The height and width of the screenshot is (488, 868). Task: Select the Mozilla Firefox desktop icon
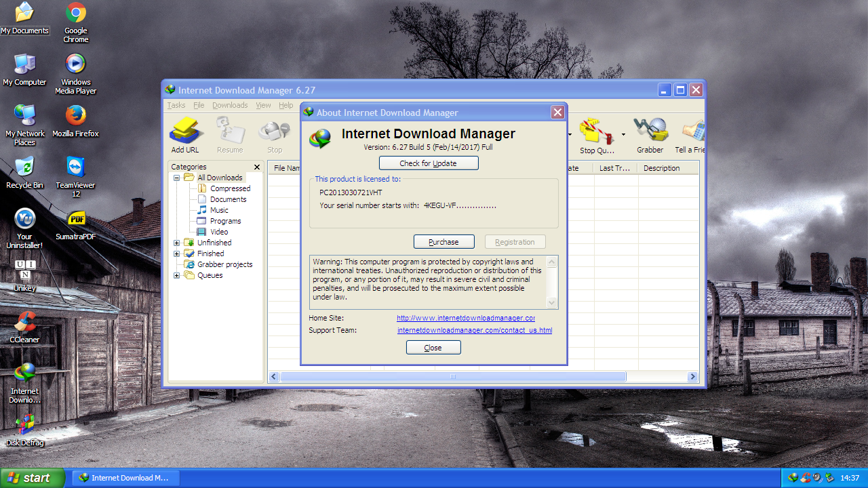(76, 121)
